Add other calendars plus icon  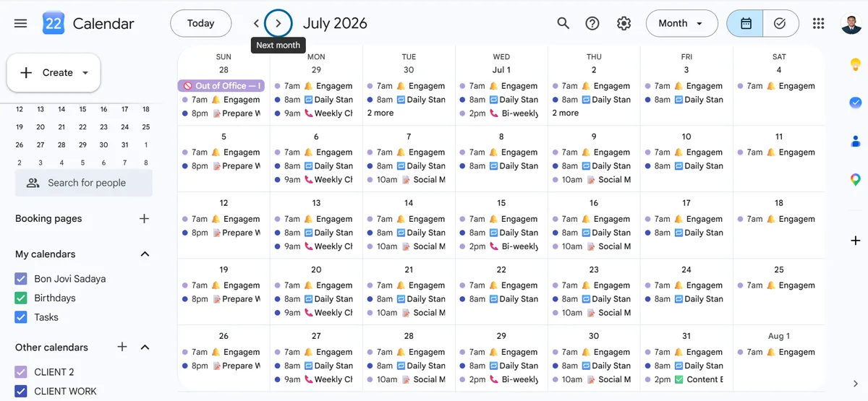(122, 347)
